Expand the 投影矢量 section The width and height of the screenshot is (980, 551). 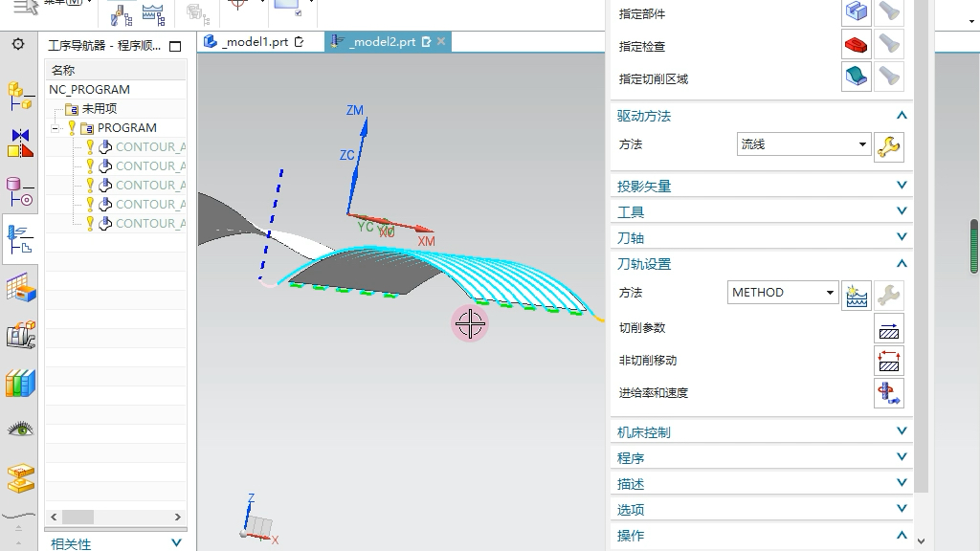click(x=901, y=185)
